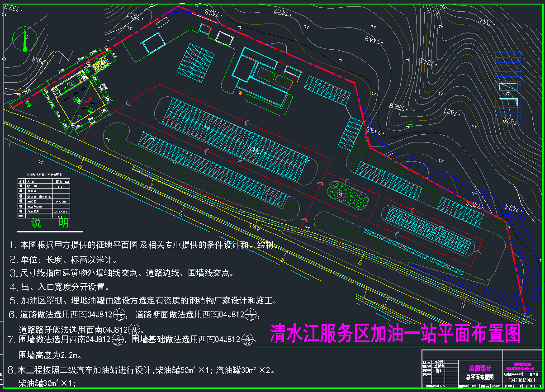Click the white 总平面布置图 label in the title block
This screenshot has height=392, width=545.
click(479, 377)
